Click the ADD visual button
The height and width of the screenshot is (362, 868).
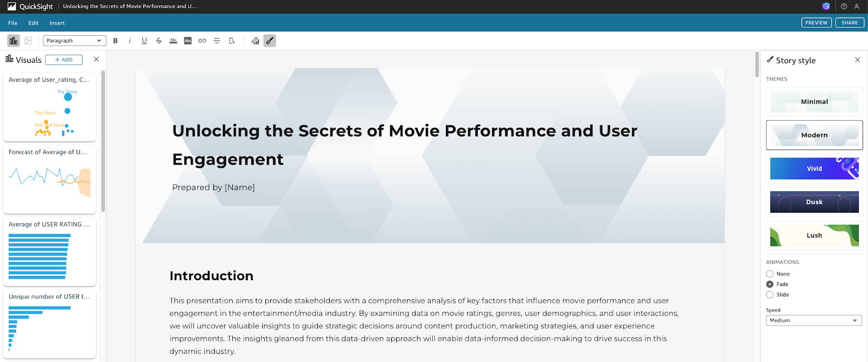[63, 60]
